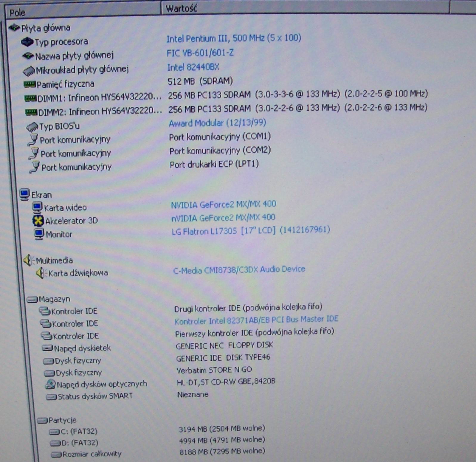
Task: Select the Karta dźwiękowa field label
Action: click(78, 273)
